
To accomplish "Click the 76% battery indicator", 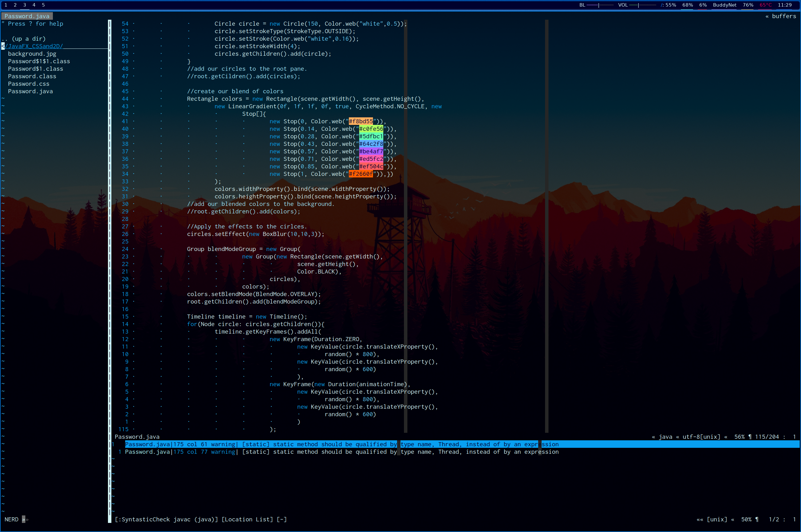I will pyautogui.click(x=748, y=5).
